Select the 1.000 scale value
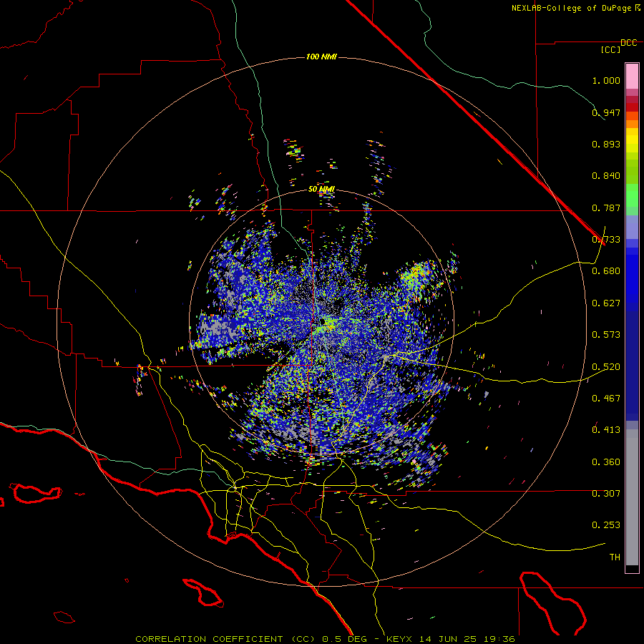This screenshot has width=644, height=644. tap(606, 80)
